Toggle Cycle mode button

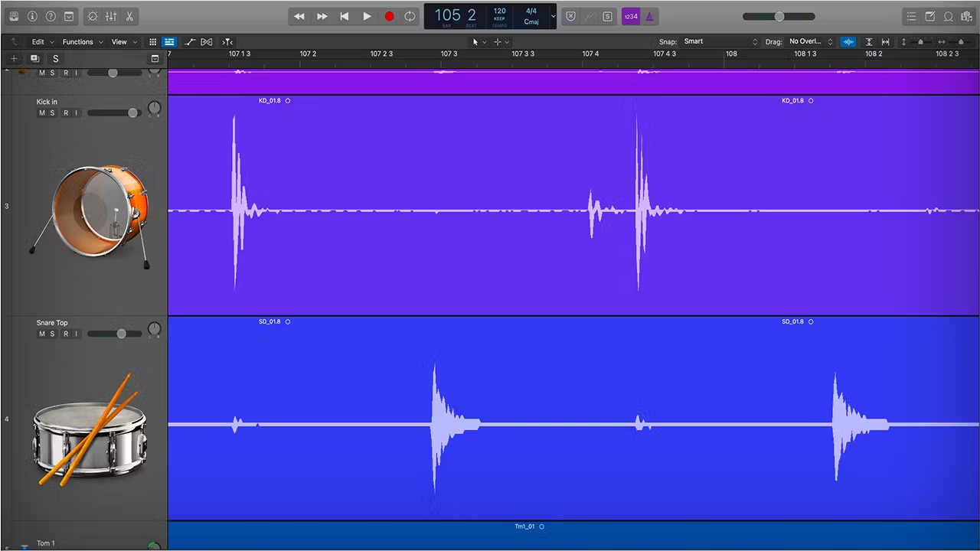pos(410,16)
